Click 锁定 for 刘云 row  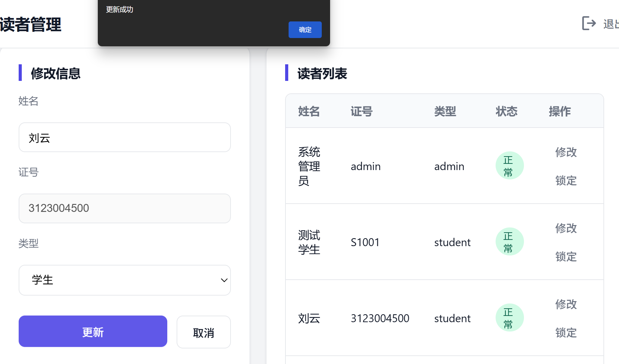[566, 333]
